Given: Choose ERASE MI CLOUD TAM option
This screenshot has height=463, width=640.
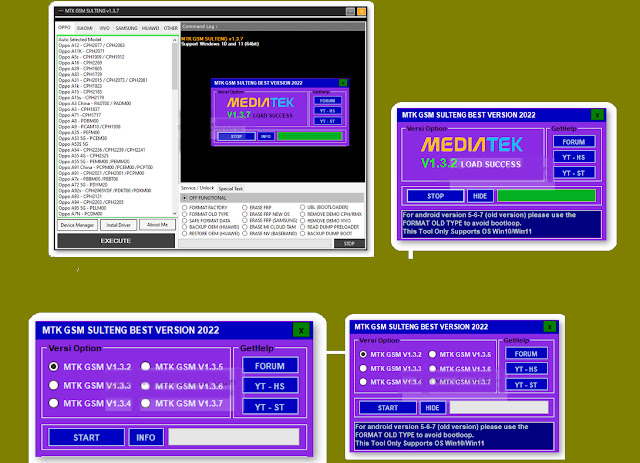Looking at the screenshot, I should [269, 227].
